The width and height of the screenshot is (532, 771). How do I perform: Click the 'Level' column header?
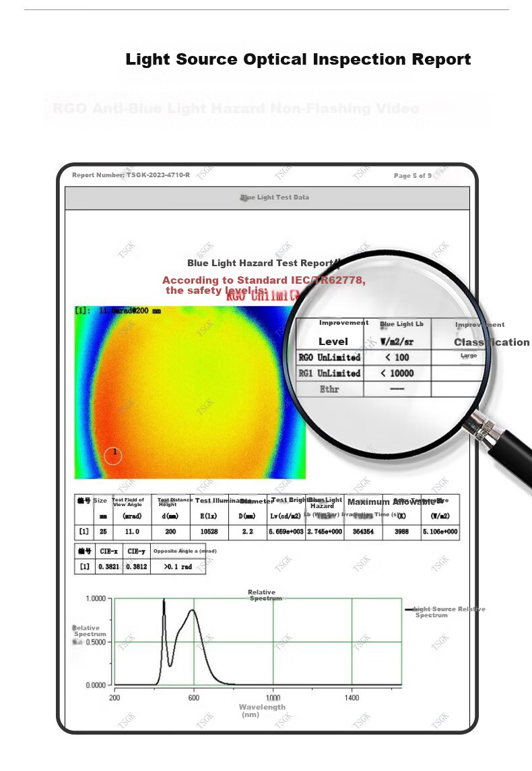coord(333,341)
